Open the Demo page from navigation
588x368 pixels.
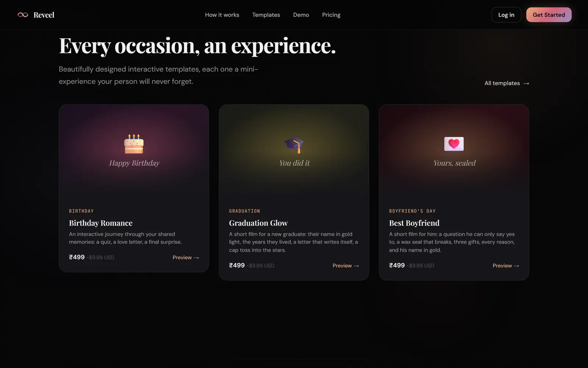point(301,15)
